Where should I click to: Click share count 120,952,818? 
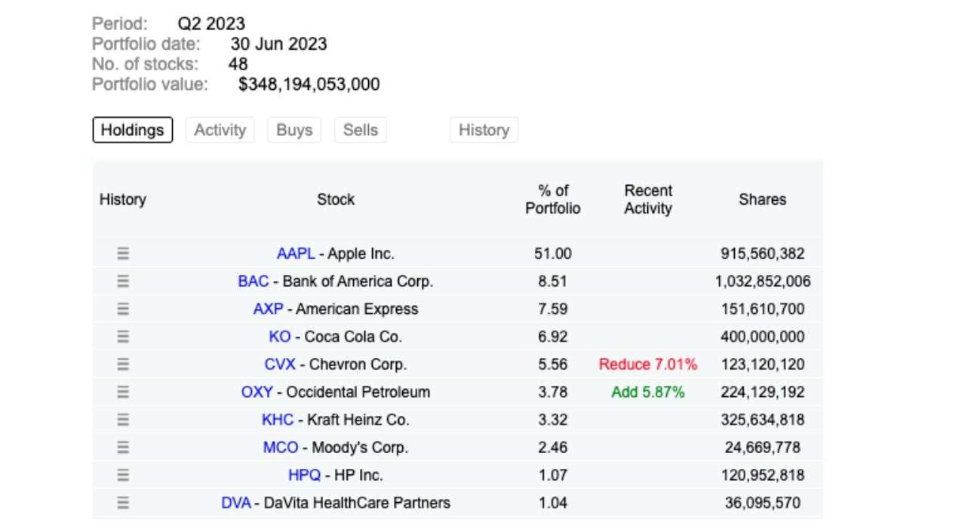click(x=763, y=476)
